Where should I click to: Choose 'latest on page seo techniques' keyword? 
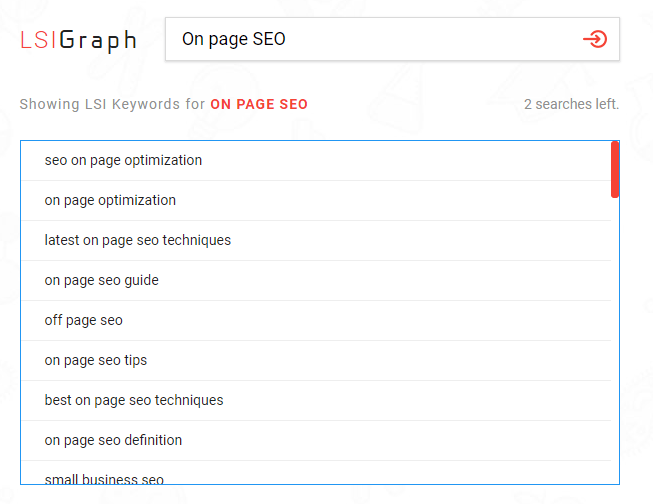(x=316, y=241)
